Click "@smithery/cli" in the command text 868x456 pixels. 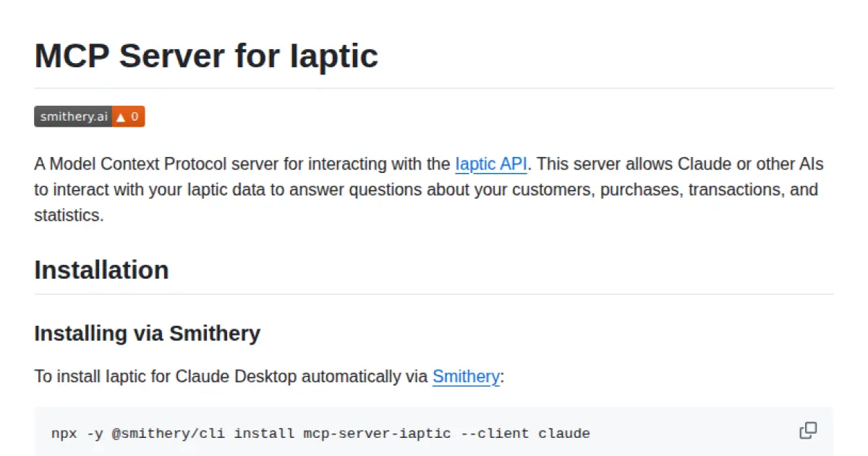[x=169, y=433]
